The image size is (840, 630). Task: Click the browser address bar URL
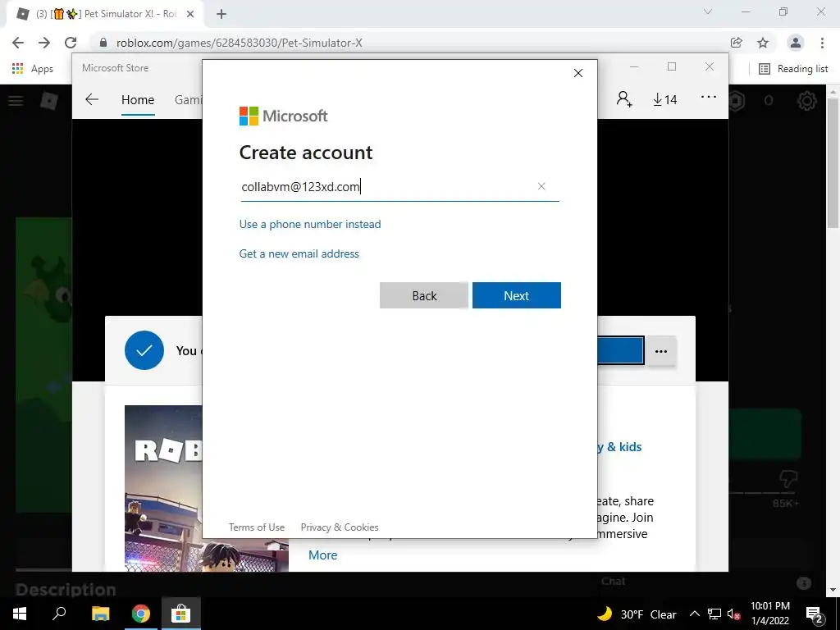(240, 43)
